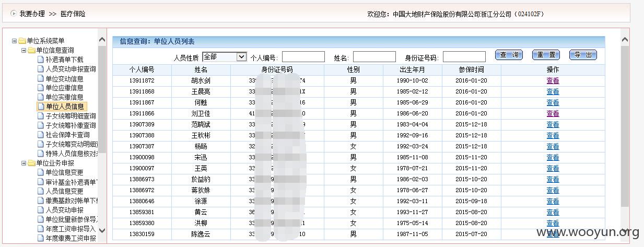Image resolution: width=644 pixels, height=247 pixels.
Task: Open 子女统筹明细查询 tree item
Action: pos(71,116)
